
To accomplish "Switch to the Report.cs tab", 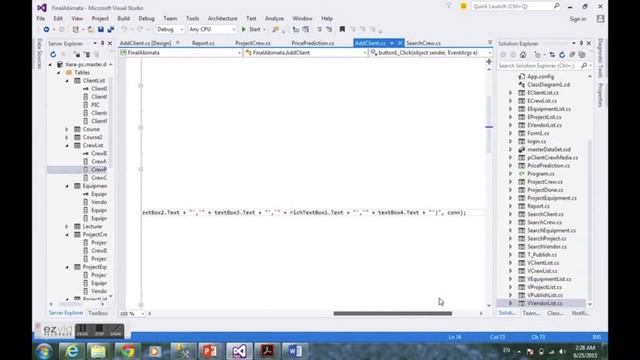I will (203, 43).
